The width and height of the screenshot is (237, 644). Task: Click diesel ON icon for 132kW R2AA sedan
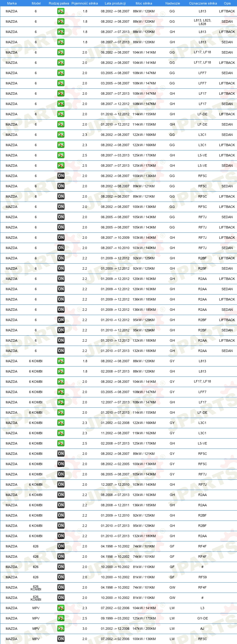[x=61, y=351]
